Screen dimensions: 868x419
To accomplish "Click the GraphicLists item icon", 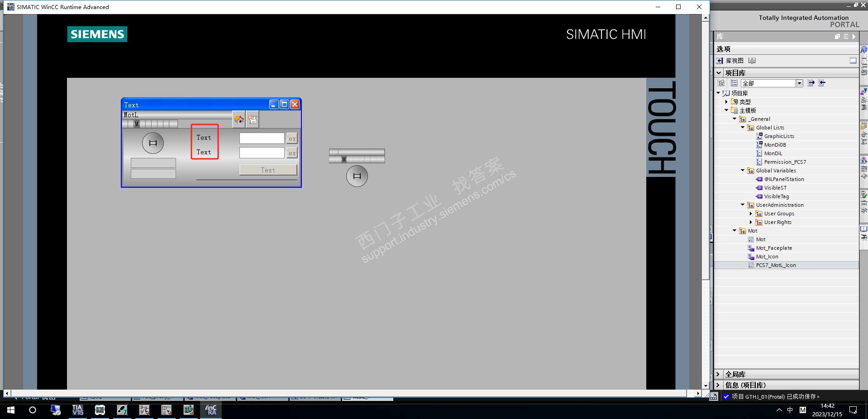I will tap(759, 136).
